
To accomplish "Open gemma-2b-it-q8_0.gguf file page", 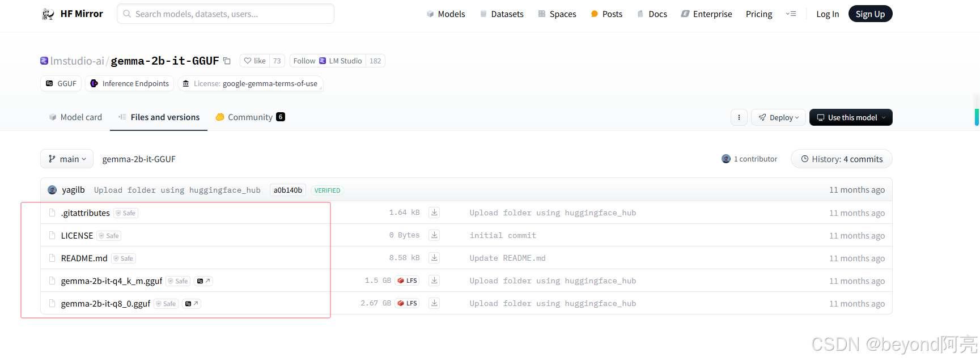I will [105, 304].
